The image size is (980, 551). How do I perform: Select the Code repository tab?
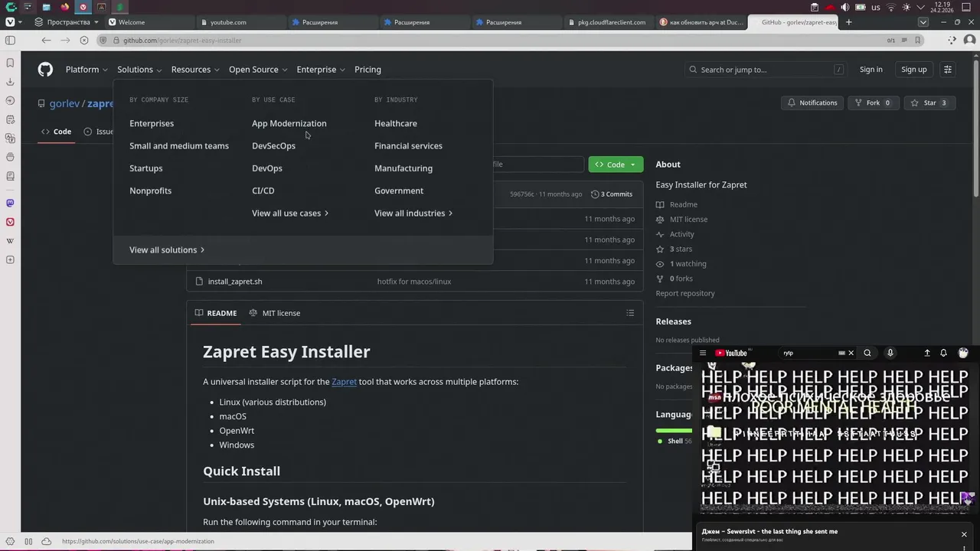point(56,132)
